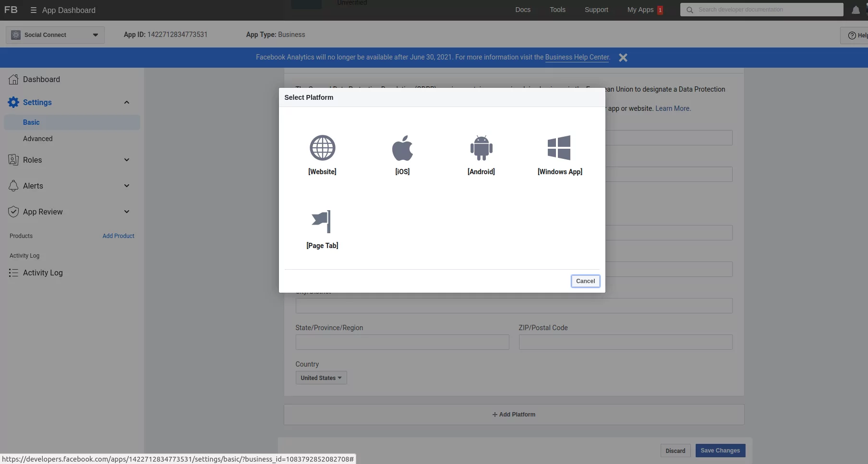Click the App ID number text

pyautogui.click(x=177, y=35)
